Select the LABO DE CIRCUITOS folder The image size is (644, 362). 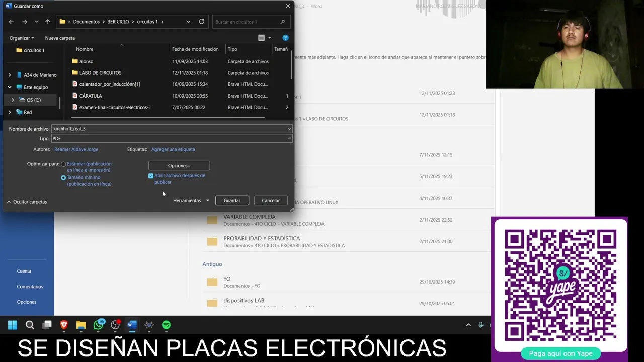pos(100,73)
